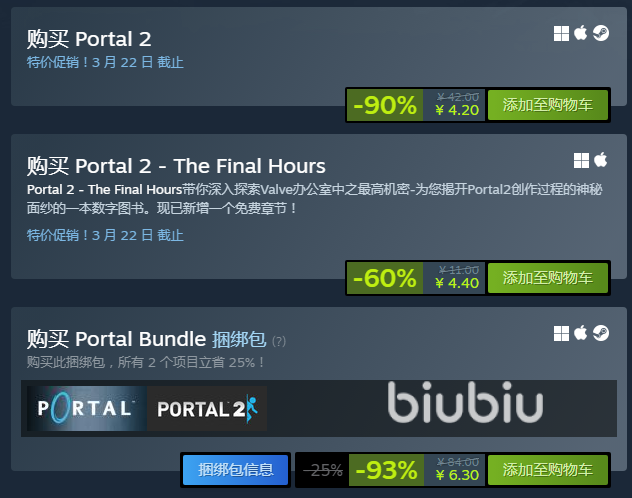632x498 pixels.
Task: Click Apple icon on Portal Bundle box
Action: click(x=580, y=333)
